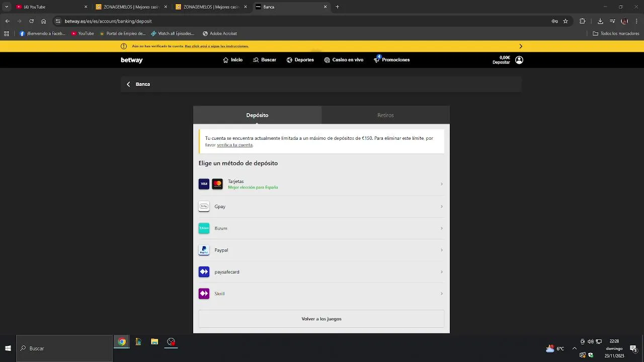Click the password key icon in address bar

pos(554,21)
